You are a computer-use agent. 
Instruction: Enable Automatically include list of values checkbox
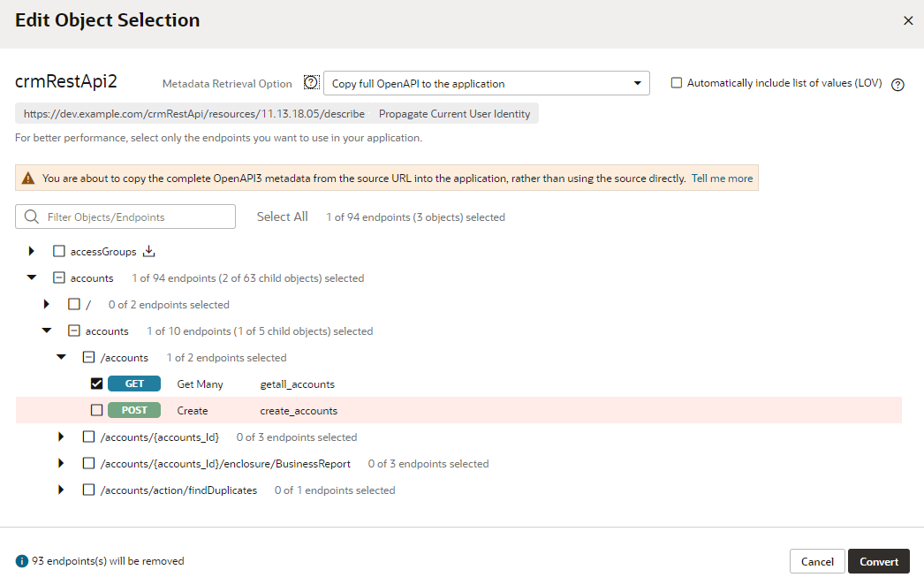point(677,82)
